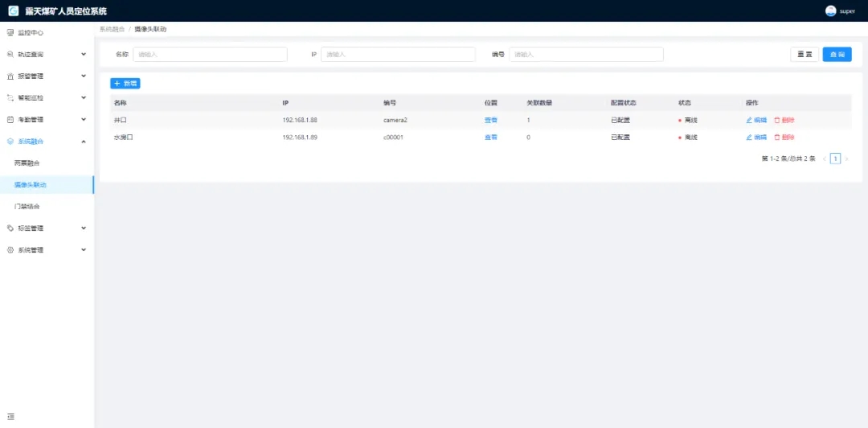The width and height of the screenshot is (868, 428).
Task: Click the 新增 add button
Action: point(125,83)
